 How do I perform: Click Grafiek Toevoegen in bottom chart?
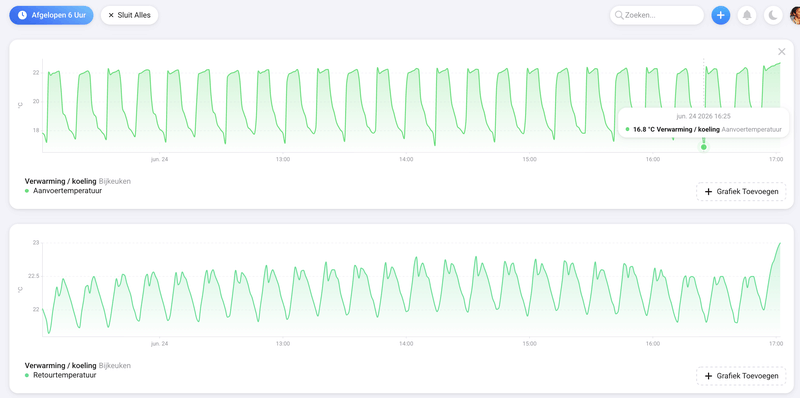(x=741, y=376)
